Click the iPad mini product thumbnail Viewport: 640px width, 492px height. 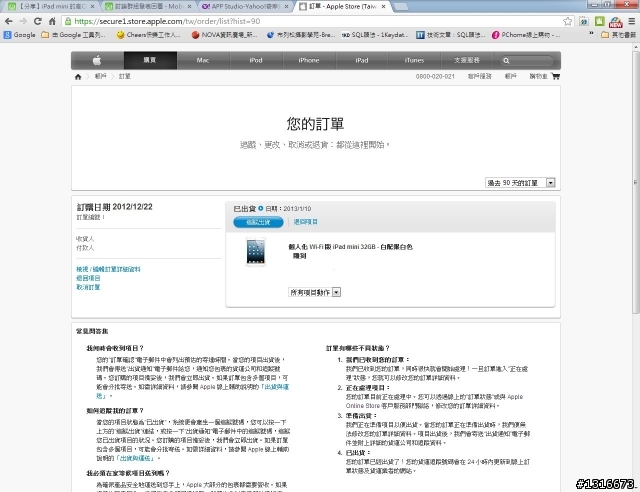pyautogui.click(x=256, y=252)
